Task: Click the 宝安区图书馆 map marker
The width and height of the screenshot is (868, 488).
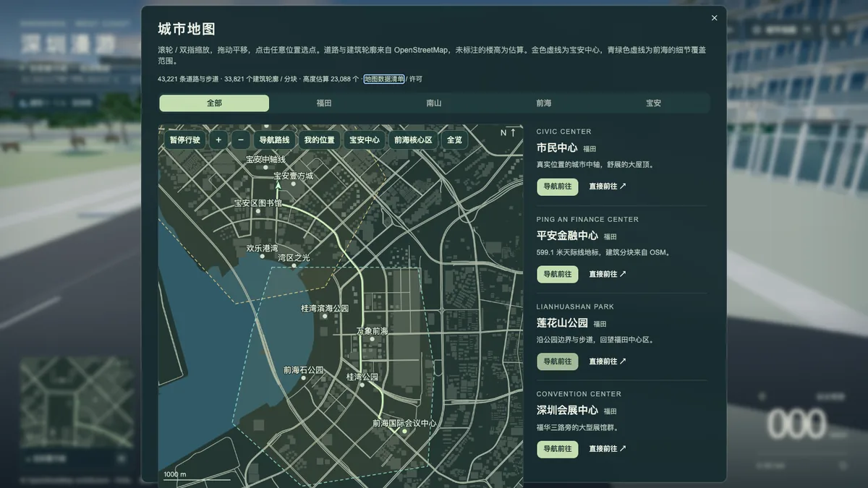Action: click(x=258, y=211)
